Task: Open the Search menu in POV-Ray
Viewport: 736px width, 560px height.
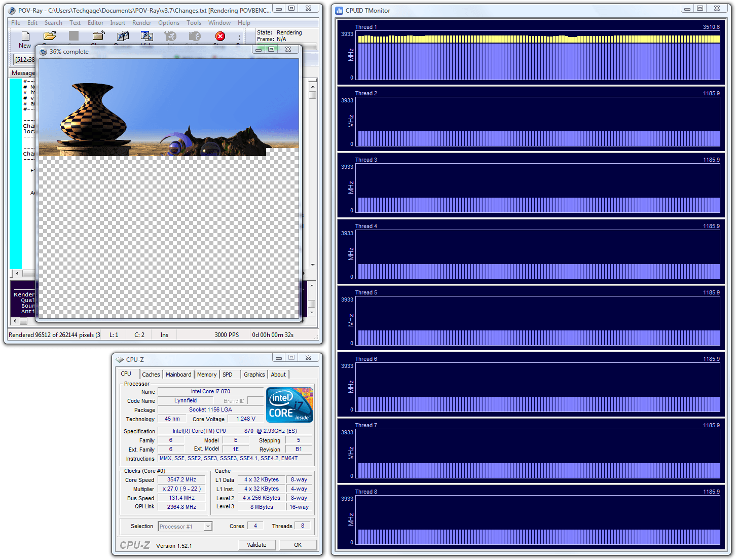Action: [x=53, y=23]
